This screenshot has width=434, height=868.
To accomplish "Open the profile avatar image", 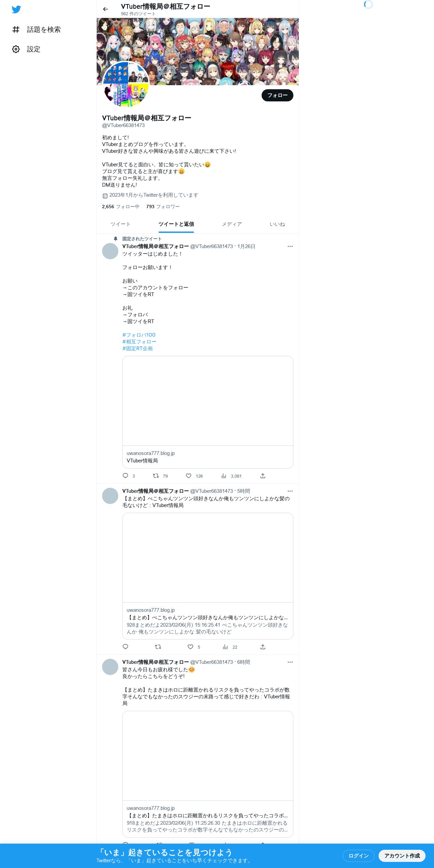I will click(x=126, y=85).
